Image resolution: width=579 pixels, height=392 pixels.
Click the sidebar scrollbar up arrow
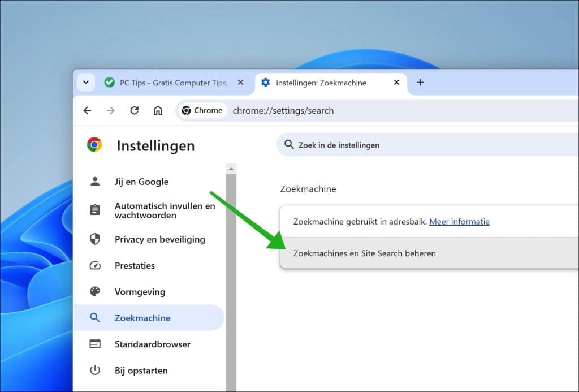(x=231, y=169)
